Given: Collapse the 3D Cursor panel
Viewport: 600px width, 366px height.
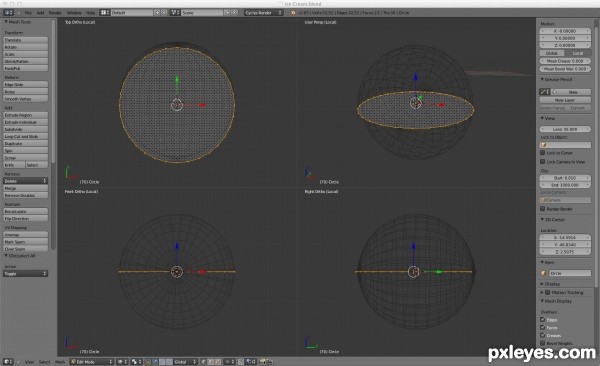Looking at the screenshot, I should [x=542, y=219].
